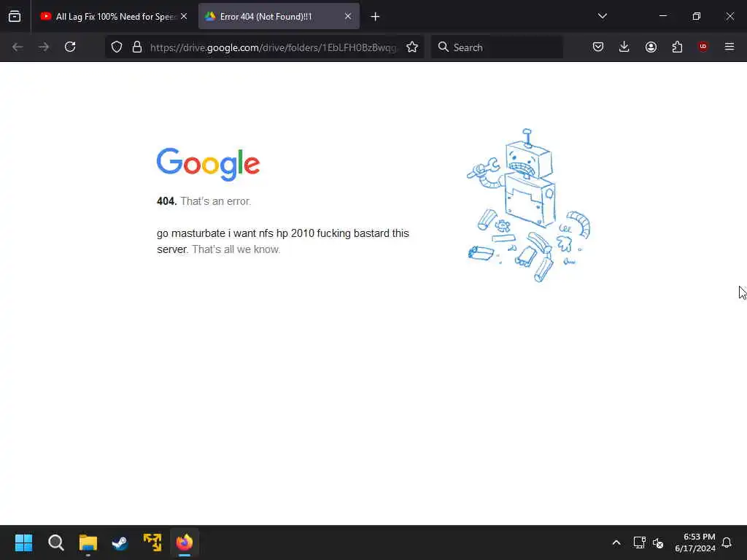
Task: Open the uBlock Origin extension
Action: (703, 47)
